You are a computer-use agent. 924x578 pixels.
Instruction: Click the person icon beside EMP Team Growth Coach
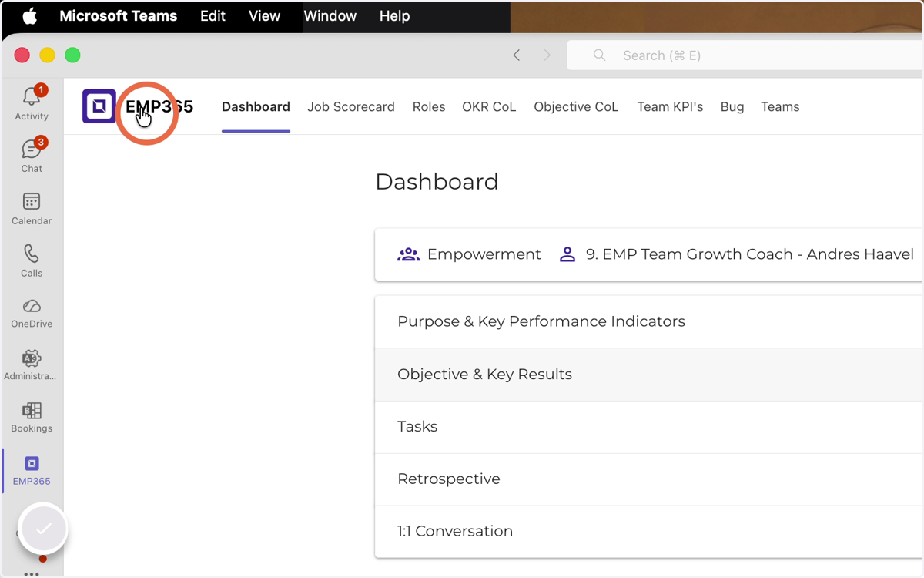(x=567, y=254)
